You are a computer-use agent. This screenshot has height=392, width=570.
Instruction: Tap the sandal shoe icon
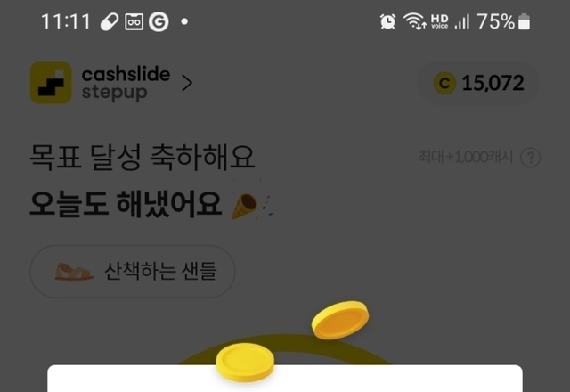click(74, 272)
